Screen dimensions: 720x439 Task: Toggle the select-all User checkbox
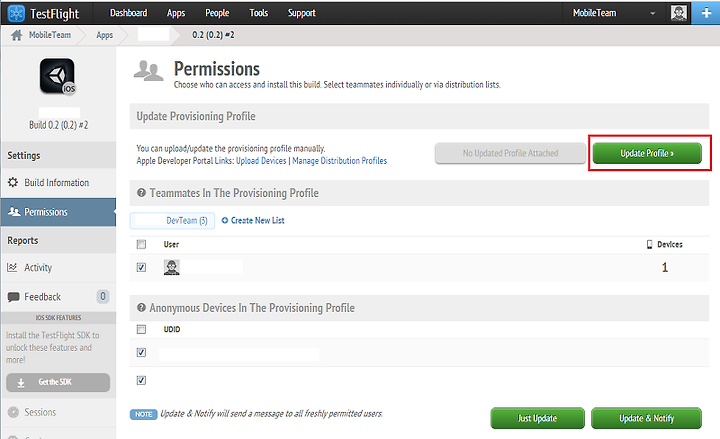pos(141,244)
